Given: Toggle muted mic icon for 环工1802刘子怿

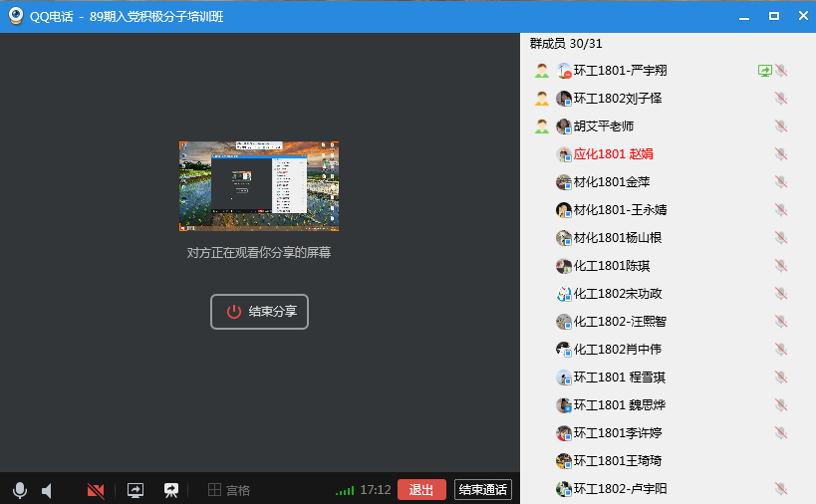Looking at the screenshot, I should pos(781,99).
